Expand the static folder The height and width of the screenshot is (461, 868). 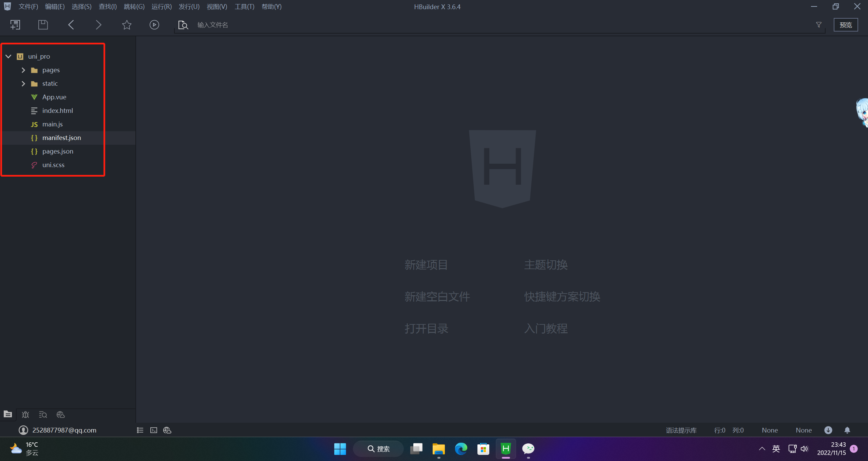(23, 83)
